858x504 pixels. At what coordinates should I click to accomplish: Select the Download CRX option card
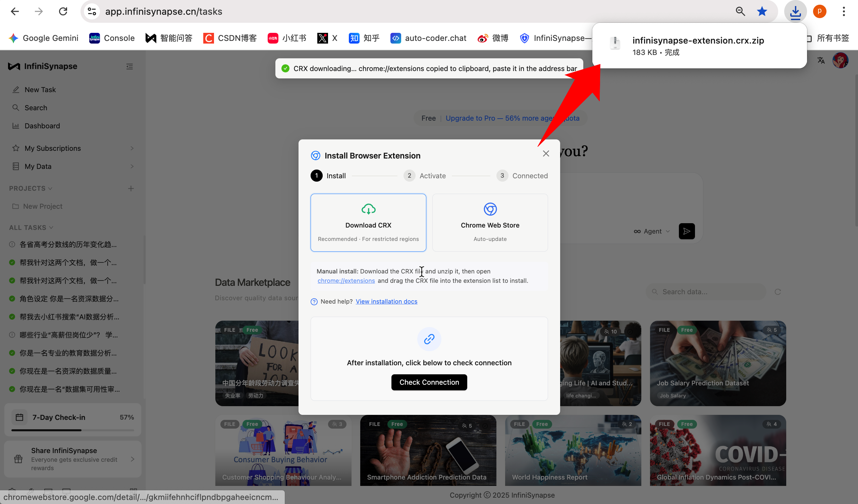click(x=368, y=223)
